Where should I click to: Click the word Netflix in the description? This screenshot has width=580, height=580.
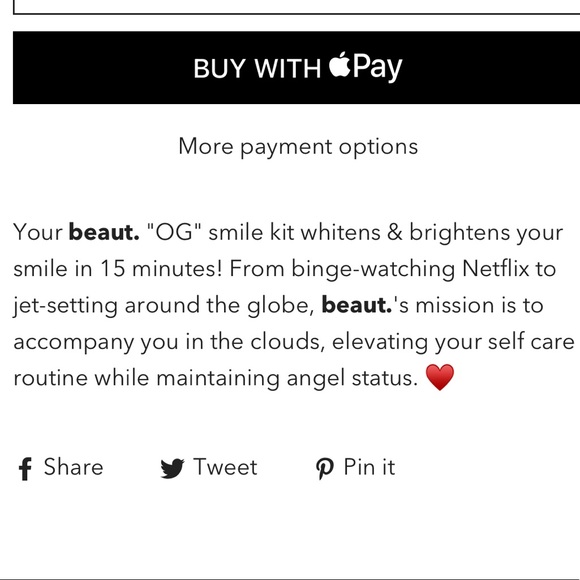[x=496, y=269]
